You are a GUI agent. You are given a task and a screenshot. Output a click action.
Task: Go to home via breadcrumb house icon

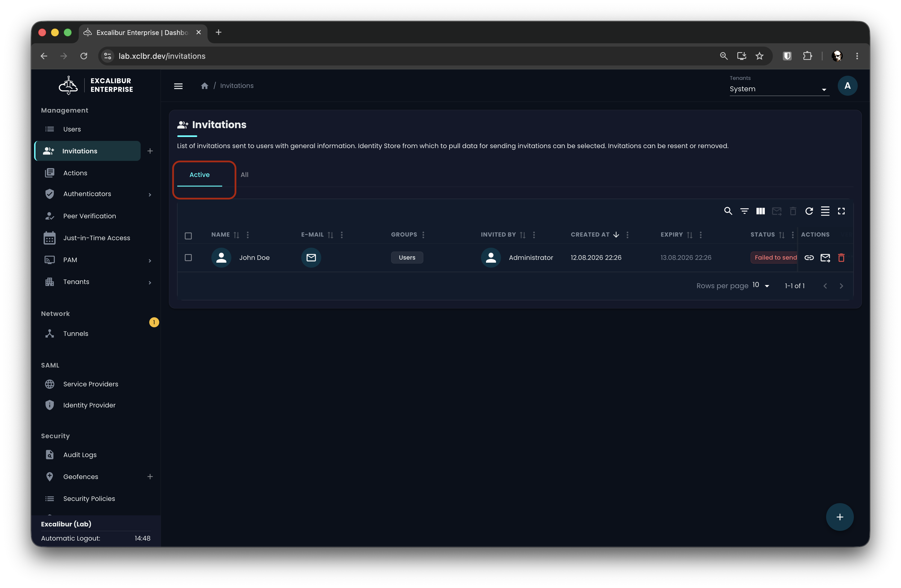pyautogui.click(x=204, y=86)
